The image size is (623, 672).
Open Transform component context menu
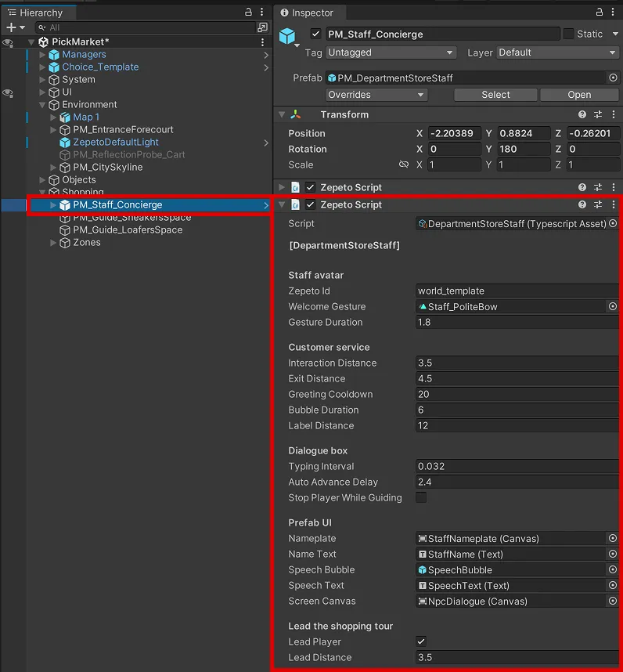(613, 114)
